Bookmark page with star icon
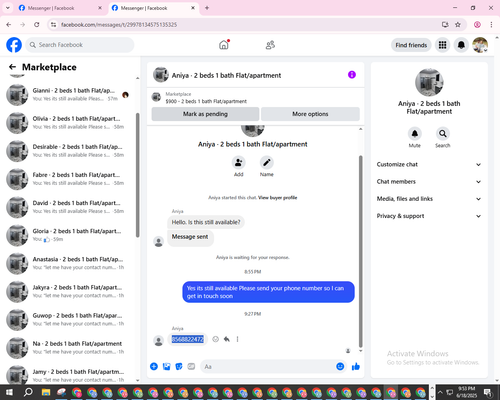The height and width of the screenshot is (400, 500). [x=458, y=24]
